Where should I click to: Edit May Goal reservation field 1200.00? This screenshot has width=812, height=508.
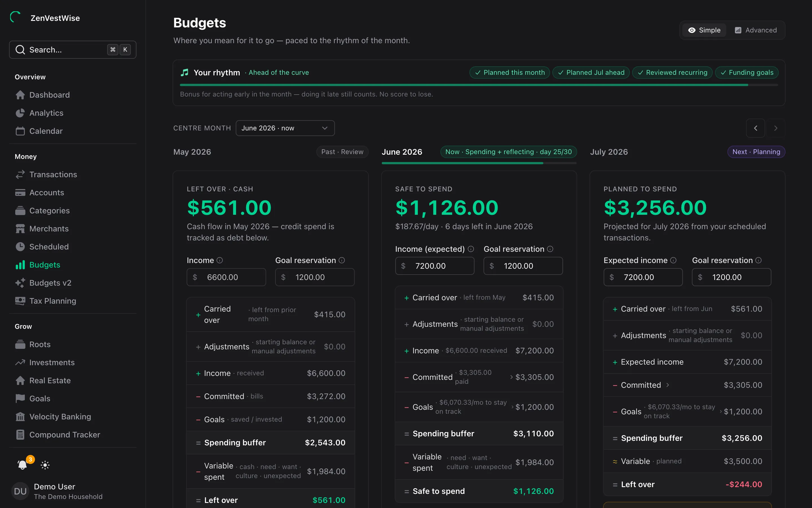point(315,277)
